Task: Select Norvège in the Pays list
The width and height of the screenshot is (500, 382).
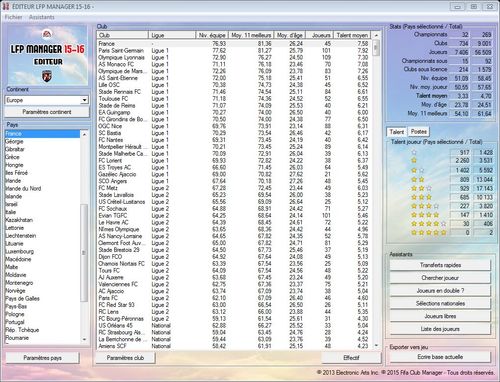Action: (x=42, y=291)
